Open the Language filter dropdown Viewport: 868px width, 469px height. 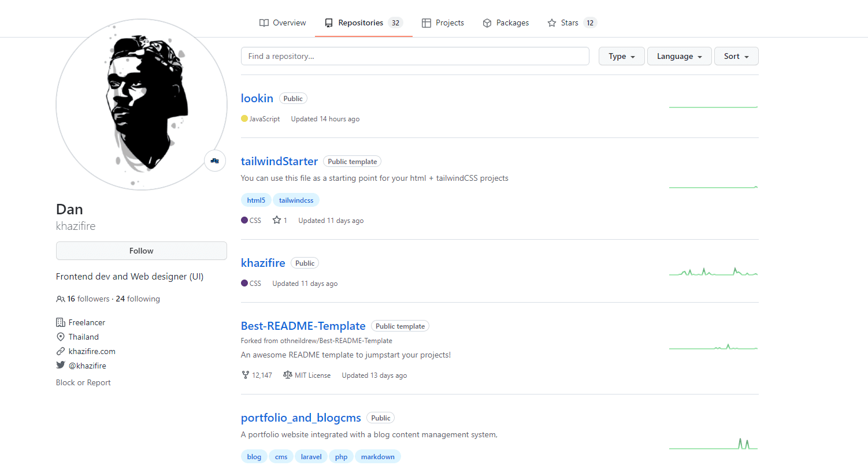(679, 56)
